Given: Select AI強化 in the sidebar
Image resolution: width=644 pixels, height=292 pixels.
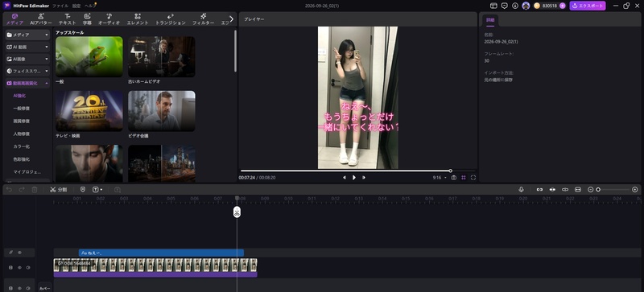Looking at the screenshot, I should 19,96.
